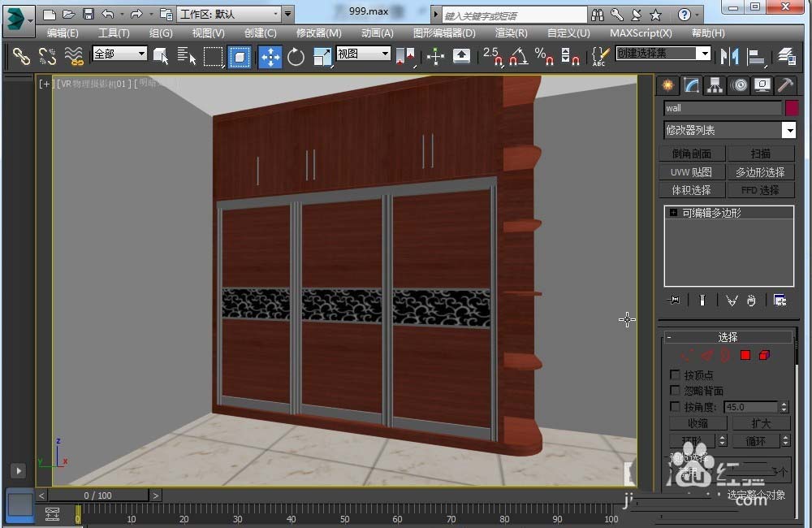
Task: Click the Mirror tool icon
Action: (x=729, y=56)
